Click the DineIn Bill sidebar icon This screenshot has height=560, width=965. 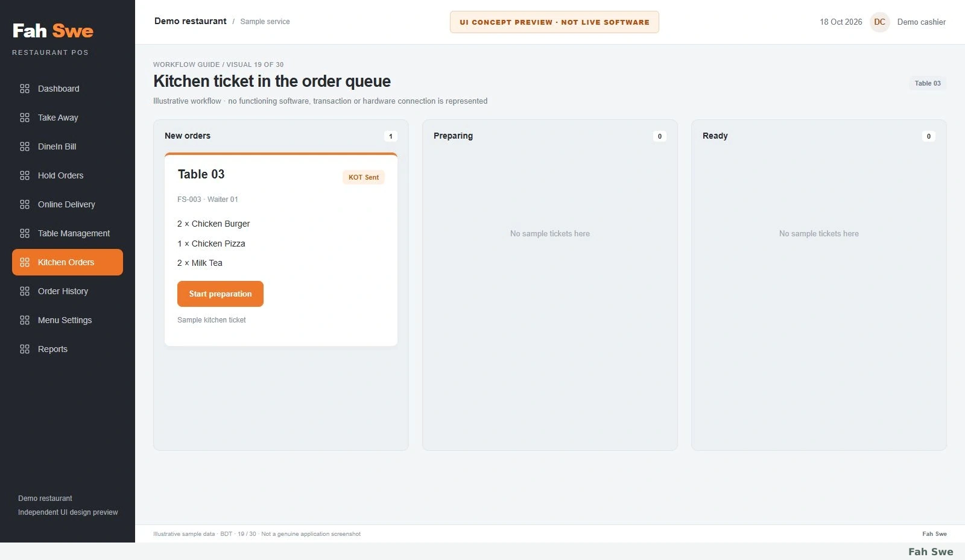click(x=25, y=146)
